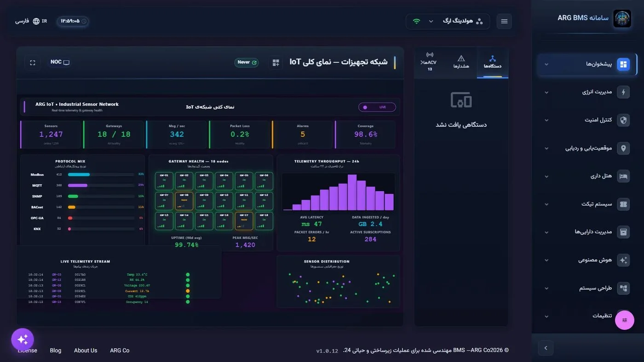
Task: Open the About Us footer link
Action: point(86,351)
